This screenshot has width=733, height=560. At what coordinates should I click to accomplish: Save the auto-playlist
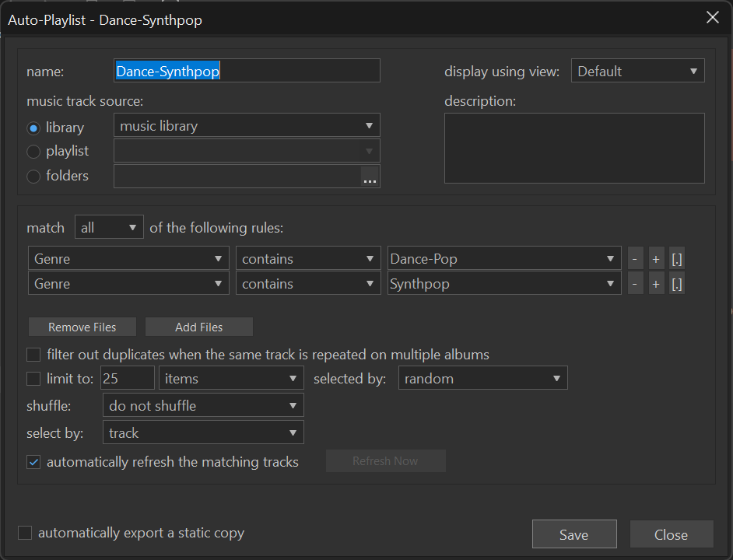[x=574, y=534]
